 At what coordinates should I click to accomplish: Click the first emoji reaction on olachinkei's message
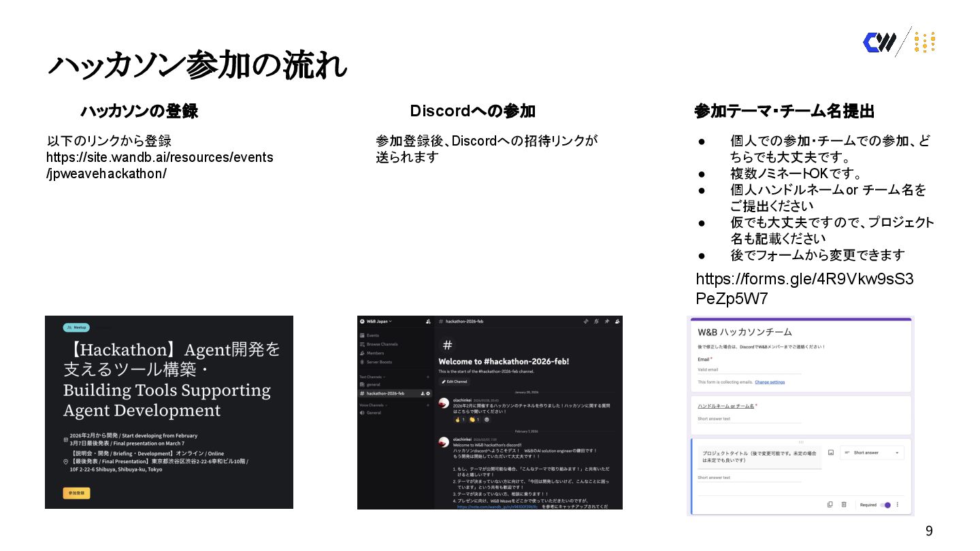460,420
